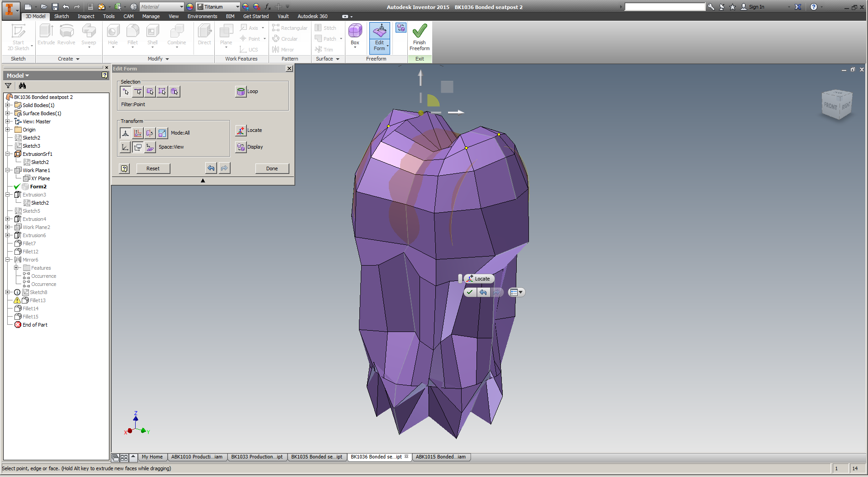This screenshot has height=477, width=868.
Task: Open the Sketch ribbon tab
Action: click(x=61, y=16)
